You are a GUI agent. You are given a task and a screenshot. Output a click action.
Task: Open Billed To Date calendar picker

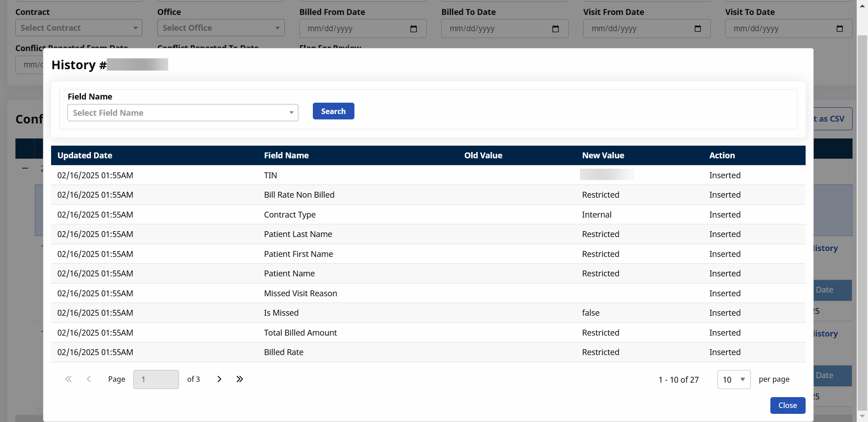pyautogui.click(x=555, y=28)
